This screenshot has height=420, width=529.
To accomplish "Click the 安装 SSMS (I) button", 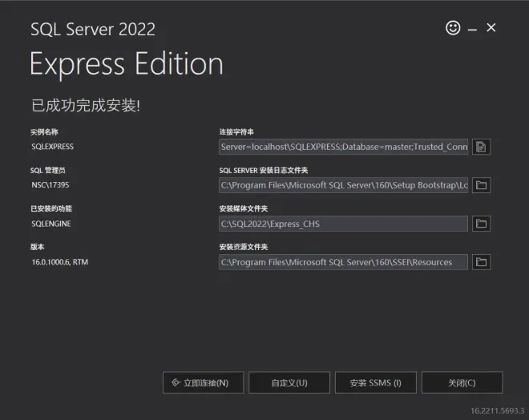I will 375,382.
